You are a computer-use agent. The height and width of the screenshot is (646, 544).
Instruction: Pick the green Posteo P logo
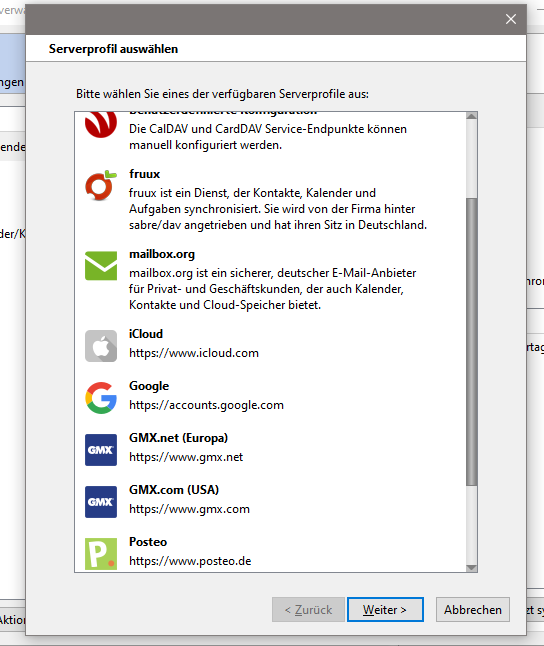click(x=101, y=554)
